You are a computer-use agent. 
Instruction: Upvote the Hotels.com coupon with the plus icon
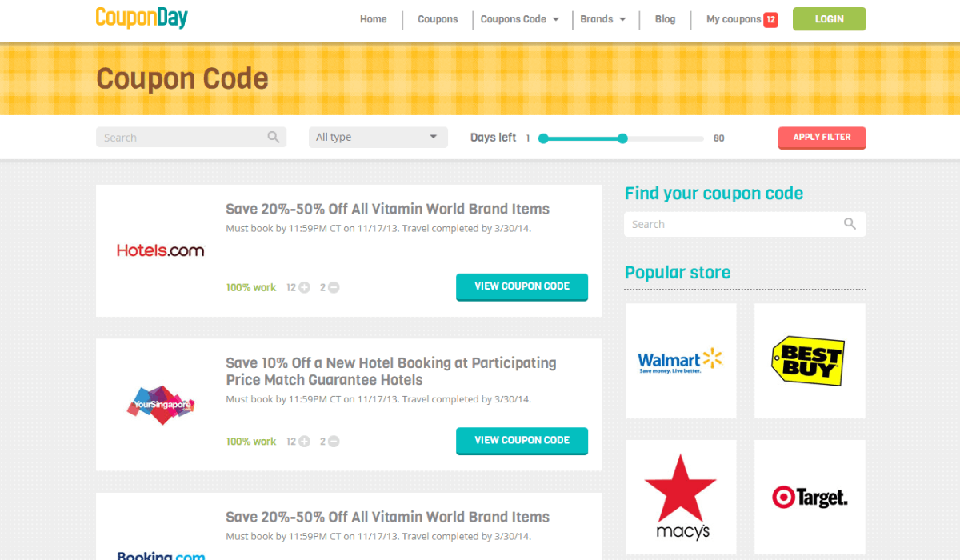304,287
